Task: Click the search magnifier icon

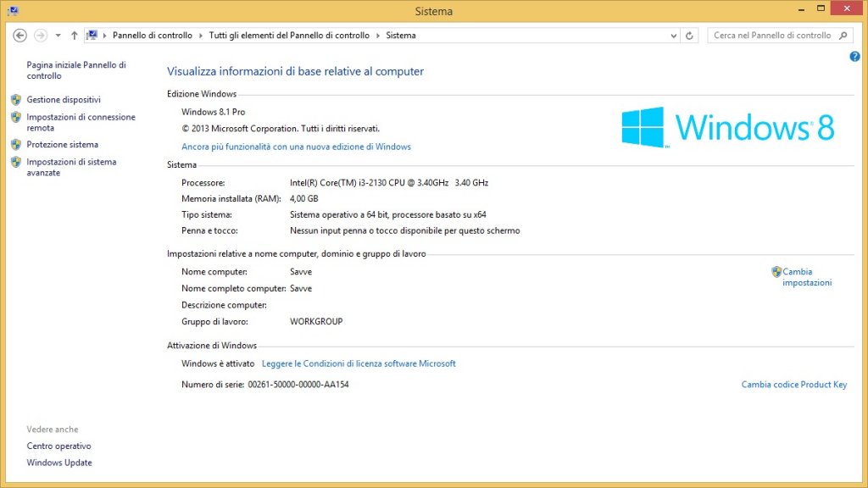Action: [843, 36]
